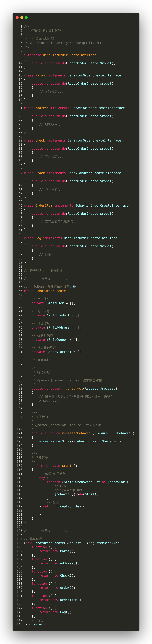Click the catch keyword on line 119
The height and width of the screenshot is (644, 152).
48,506
